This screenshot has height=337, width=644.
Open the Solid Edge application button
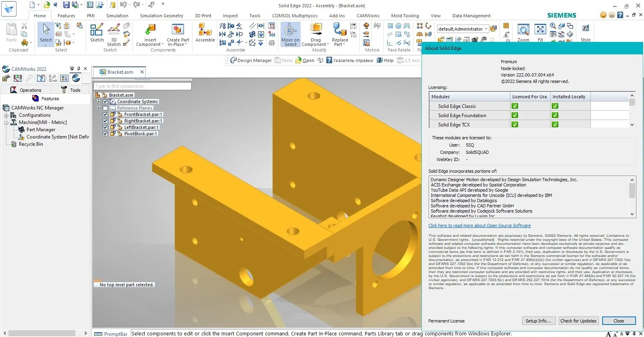point(9,8)
